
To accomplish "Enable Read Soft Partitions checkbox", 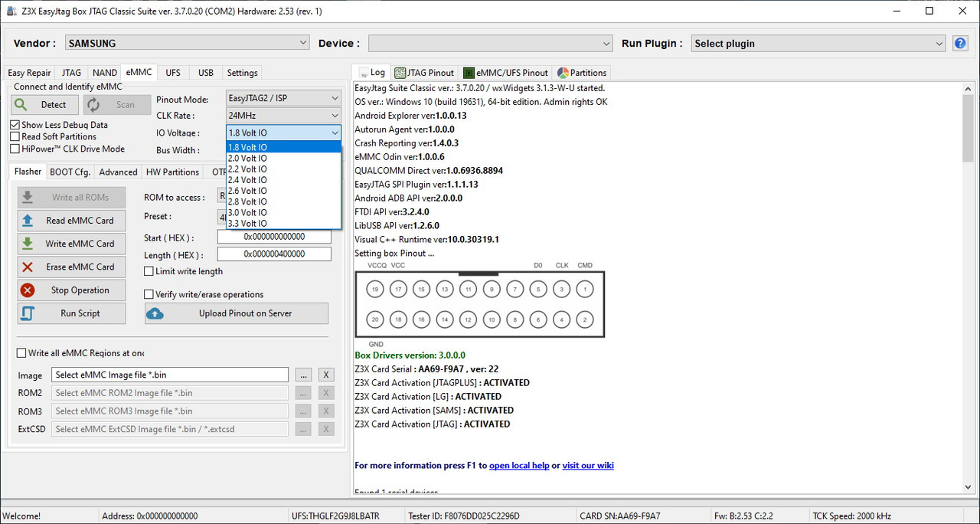I will pyautogui.click(x=15, y=136).
